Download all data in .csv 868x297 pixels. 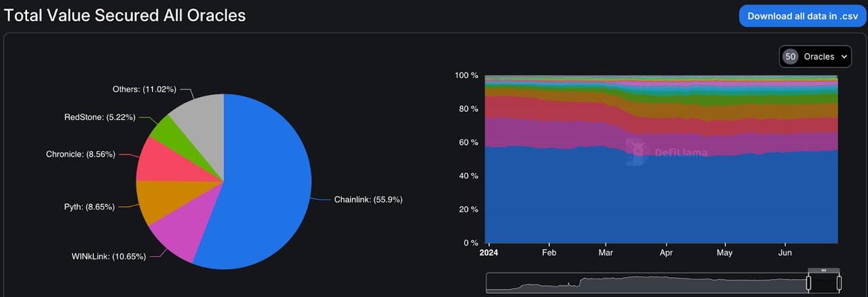(803, 16)
